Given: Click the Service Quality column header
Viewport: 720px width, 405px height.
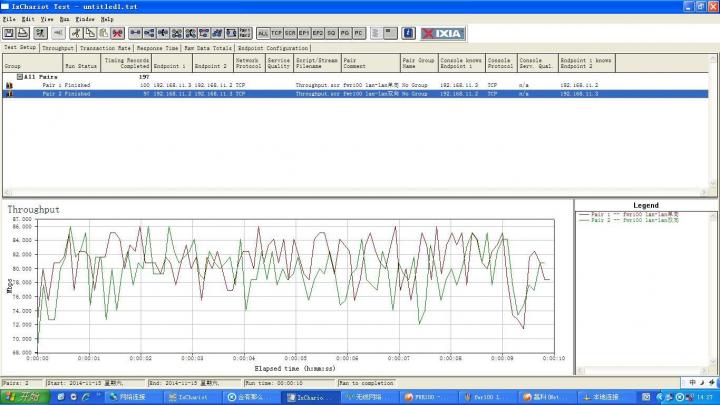Looking at the screenshot, I should coord(279,63).
